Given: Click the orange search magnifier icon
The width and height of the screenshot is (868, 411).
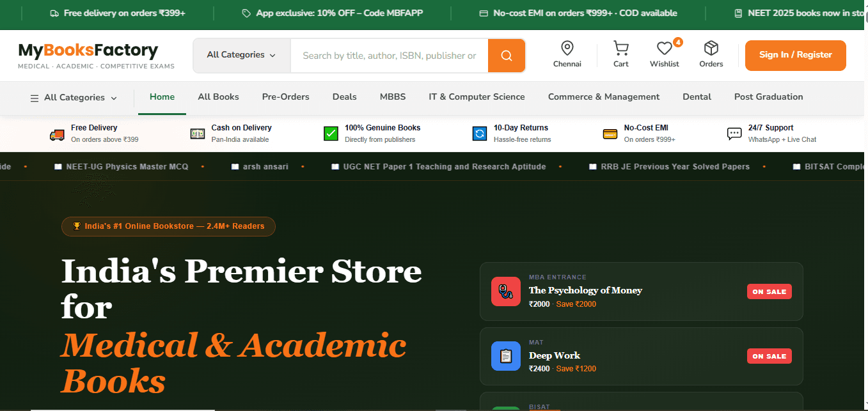Looking at the screenshot, I should (506, 56).
